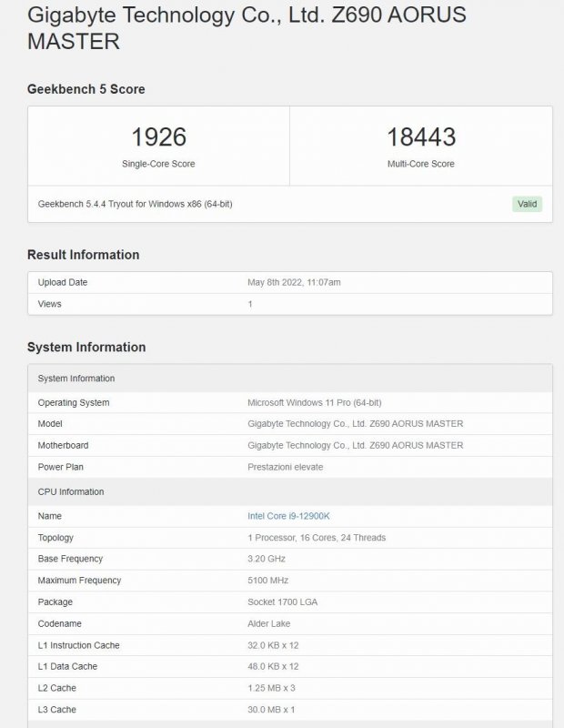Select the 1.25 MB x 3 value
Screen dimensions: 564x728
coord(271,688)
